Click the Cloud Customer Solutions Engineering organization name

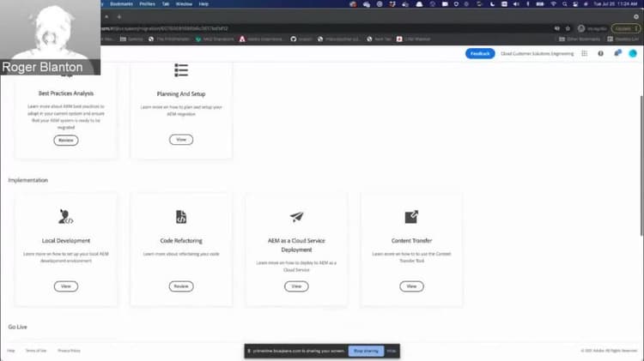[x=538, y=53]
